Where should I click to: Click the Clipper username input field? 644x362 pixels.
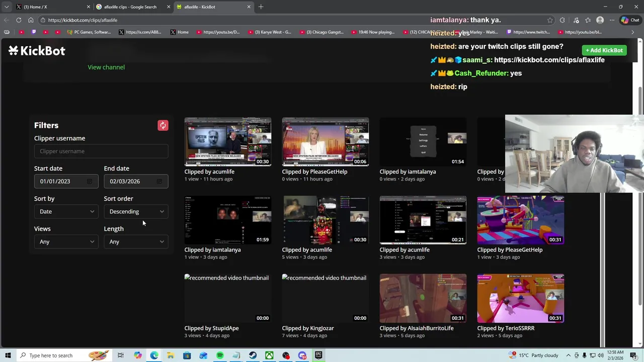click(101, 151)
